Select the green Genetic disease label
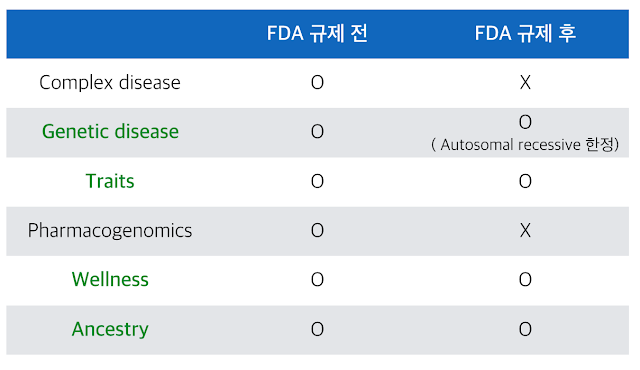Screen dimensions: 640x370 110,132
